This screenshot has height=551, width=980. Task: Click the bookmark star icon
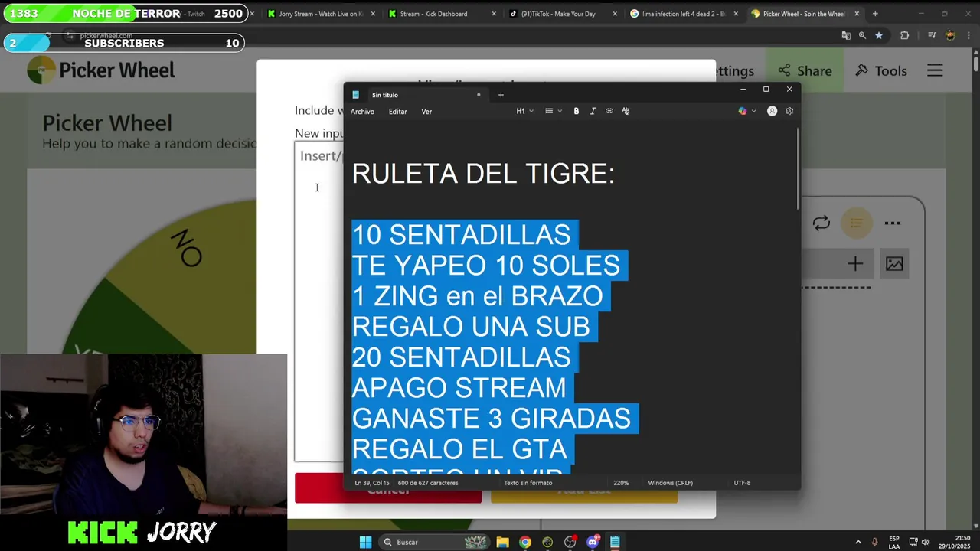[879, 35]
